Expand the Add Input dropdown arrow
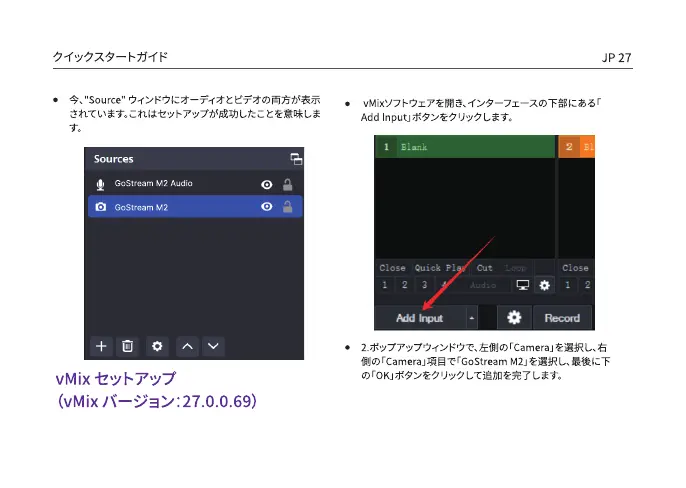 click(472, 318)
